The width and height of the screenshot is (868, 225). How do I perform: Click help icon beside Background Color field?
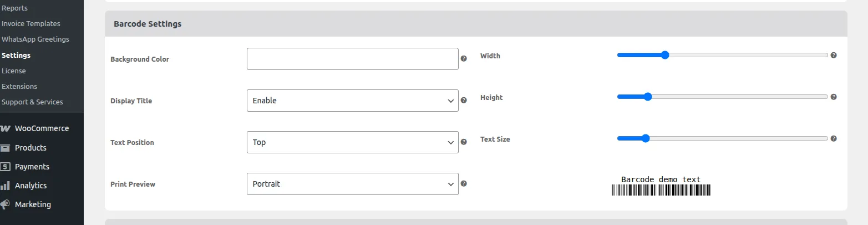[x=464, y=58]
